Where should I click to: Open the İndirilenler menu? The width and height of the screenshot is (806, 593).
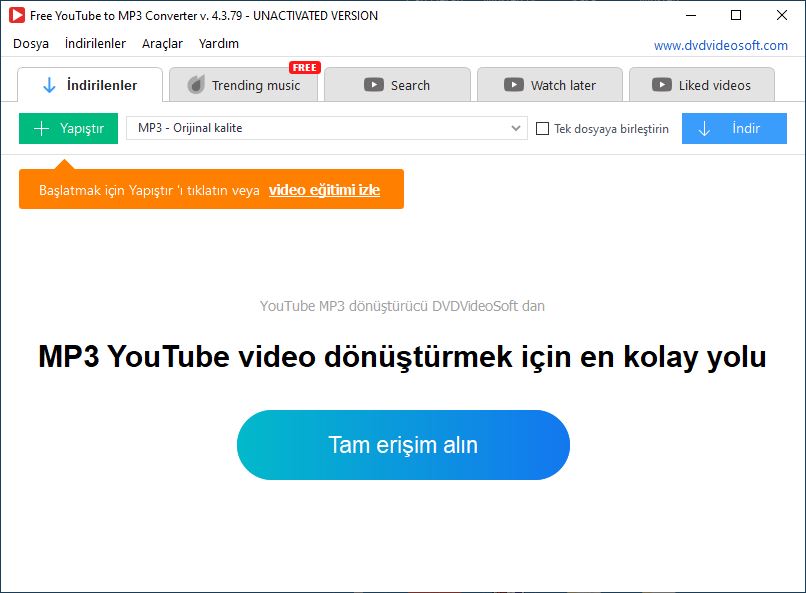click(95, 44)
